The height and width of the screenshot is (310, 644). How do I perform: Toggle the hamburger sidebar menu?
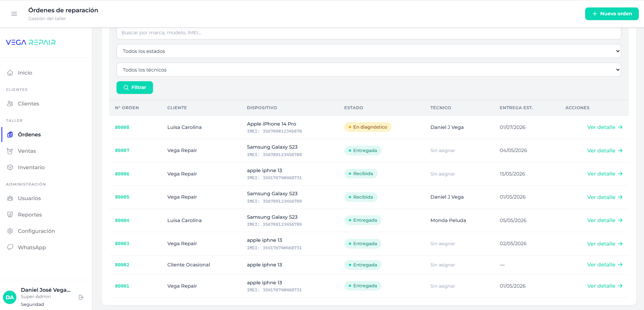coord(14,14)
